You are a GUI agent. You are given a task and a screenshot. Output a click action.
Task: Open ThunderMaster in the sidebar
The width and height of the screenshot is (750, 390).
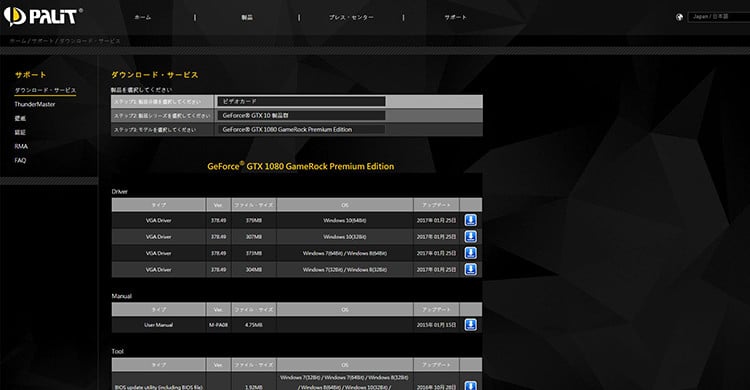34,104
